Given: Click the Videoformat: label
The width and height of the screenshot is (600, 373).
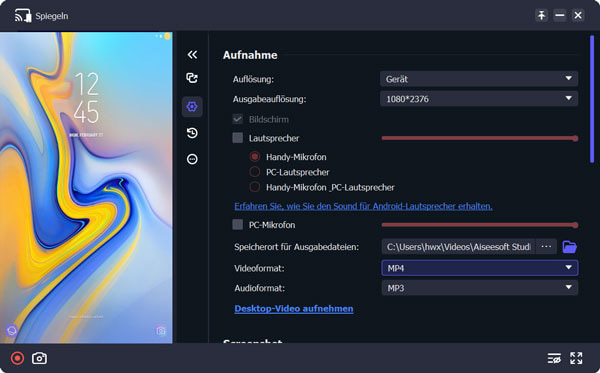Looking at the screenshot, I should pos(259,268).
